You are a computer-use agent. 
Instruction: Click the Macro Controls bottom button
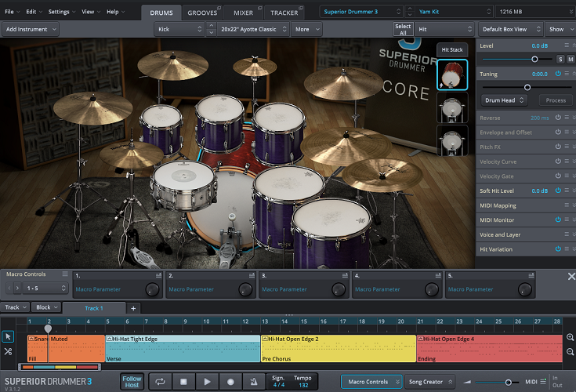[371, 382]
